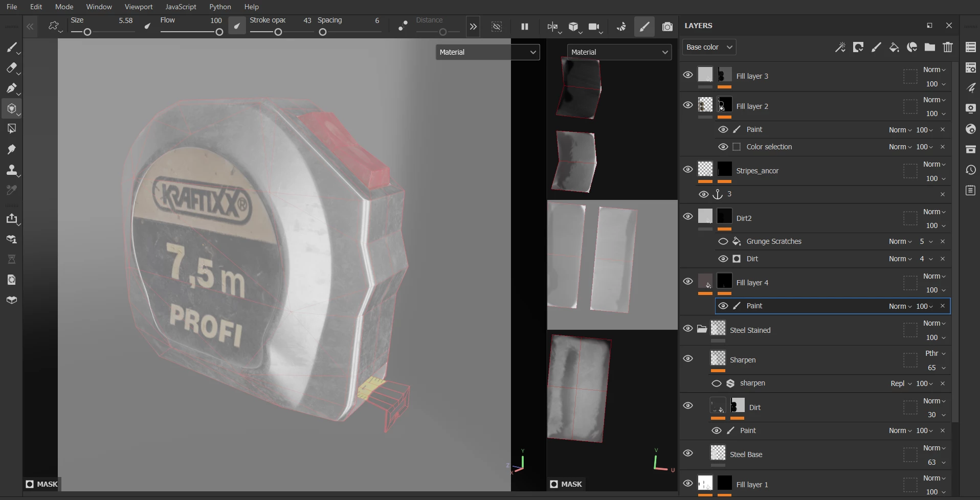Toggle visibility of Color selection effect

tap(723, 147)
